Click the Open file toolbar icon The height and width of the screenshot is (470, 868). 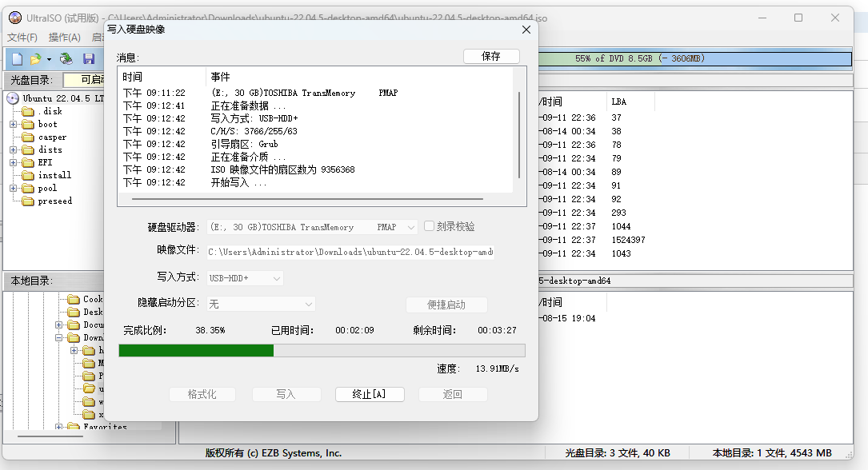(35, 58)
